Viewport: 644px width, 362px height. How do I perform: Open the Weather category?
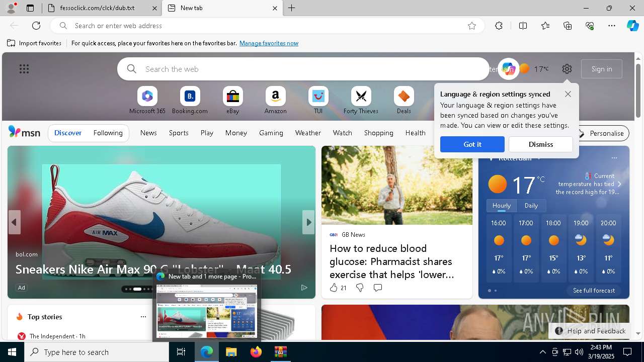click(x=308, y=133)
